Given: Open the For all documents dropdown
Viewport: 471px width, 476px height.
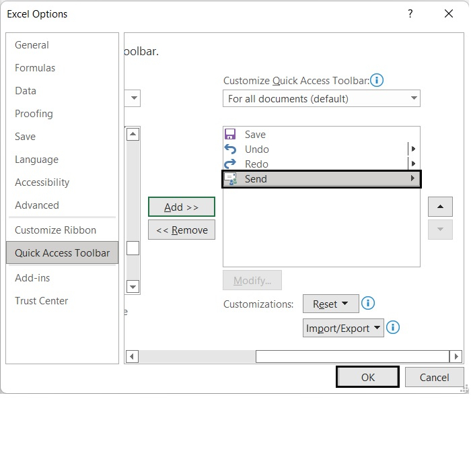Looking at the screenshot, I should (322, 99).
